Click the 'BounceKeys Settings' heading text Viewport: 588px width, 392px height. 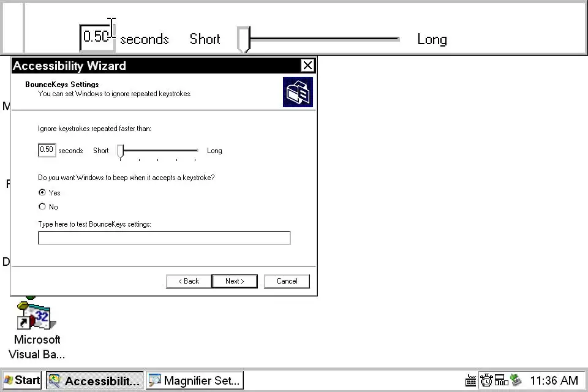[x=62, y=85]
